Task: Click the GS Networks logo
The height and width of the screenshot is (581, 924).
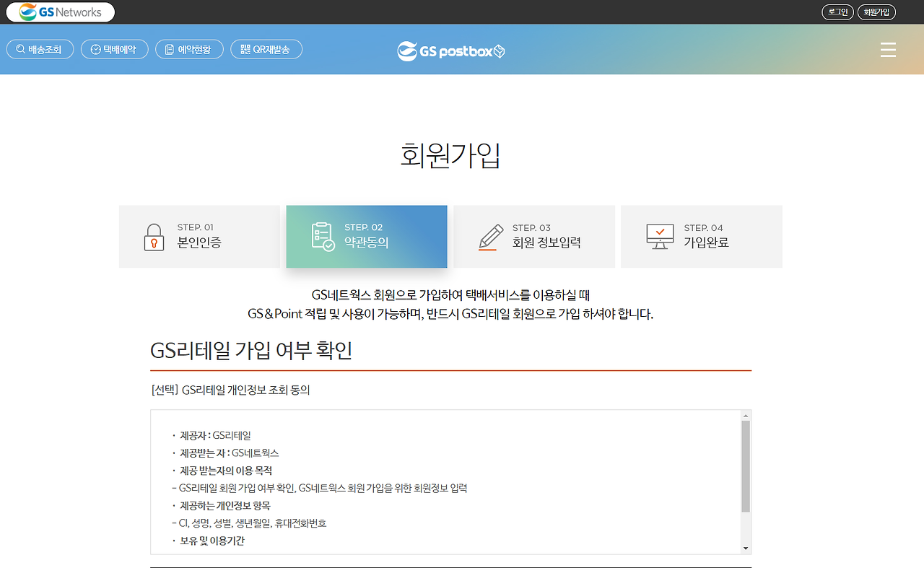Action: coord(61,12)
